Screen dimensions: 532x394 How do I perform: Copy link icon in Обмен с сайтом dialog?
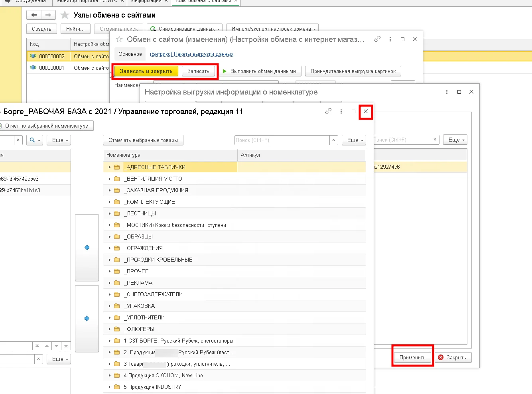pos(377,39)
